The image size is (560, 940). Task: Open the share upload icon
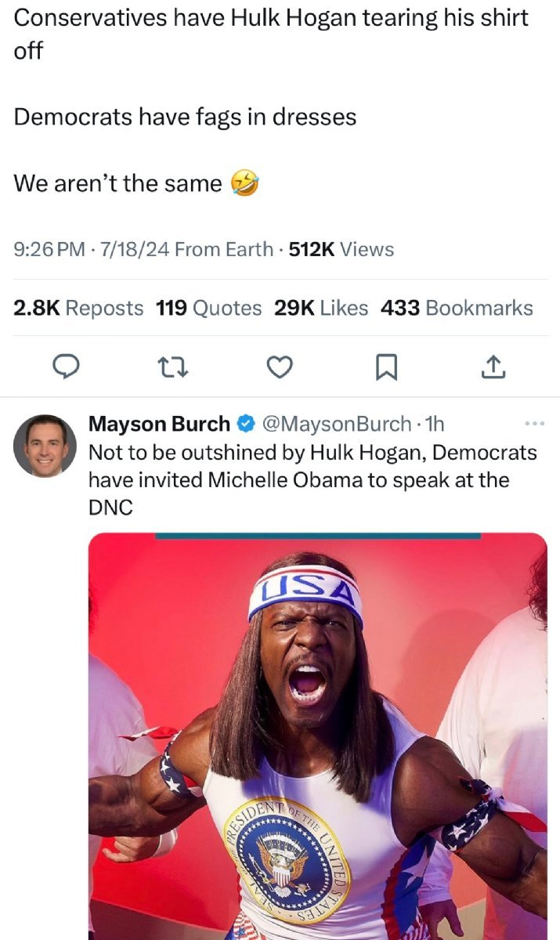click(x=492, y=366)
